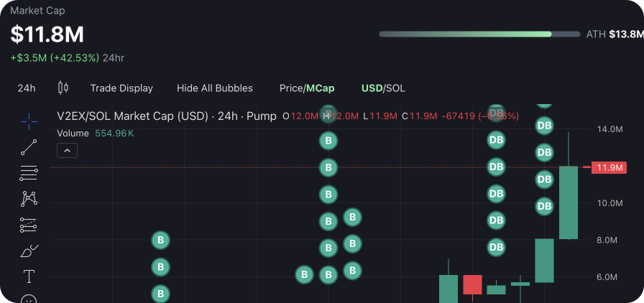Screen dimensions: 644x303
Task: Open the Trade Display options
Action: tap(121, 88)
